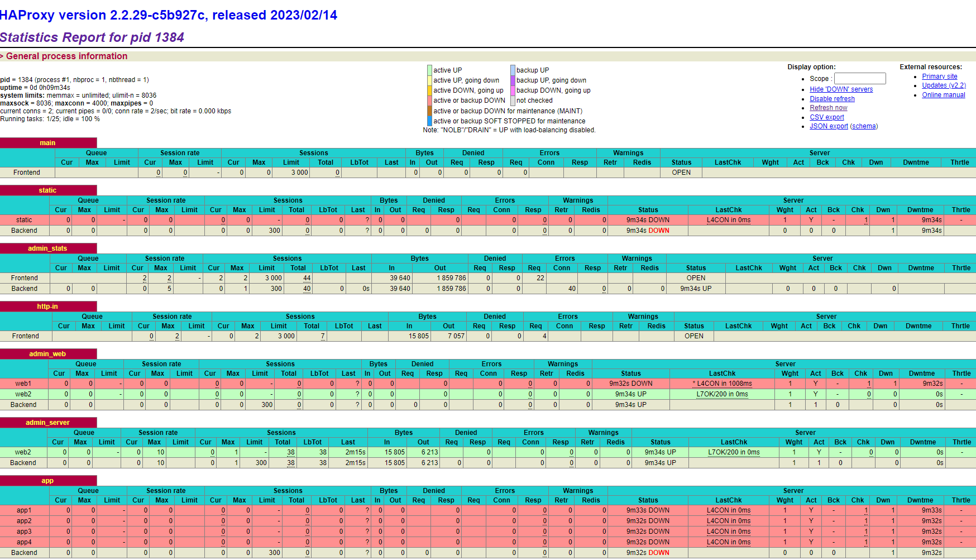Select the app proxy header
Image resolution: width=976 pixels, height=560 pixels.
[x=48, y=481]
